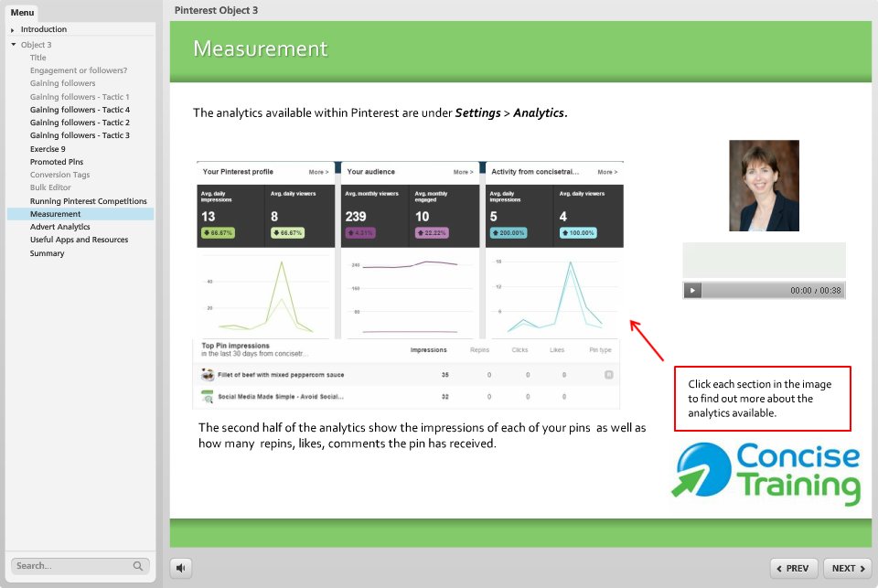Select the Gaining followers menu entry

coord(63,83)
